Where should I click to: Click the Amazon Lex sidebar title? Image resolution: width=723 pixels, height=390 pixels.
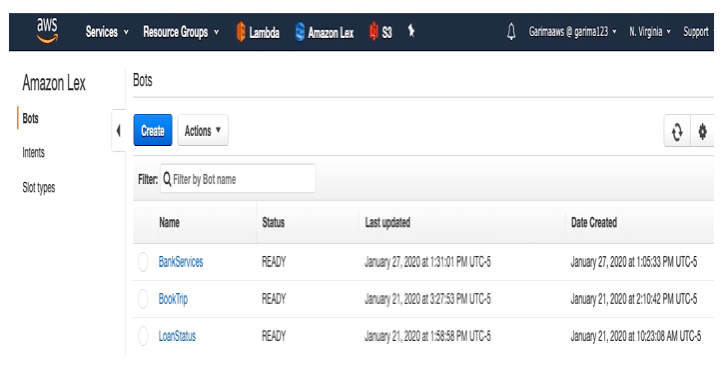click(54, 83)
